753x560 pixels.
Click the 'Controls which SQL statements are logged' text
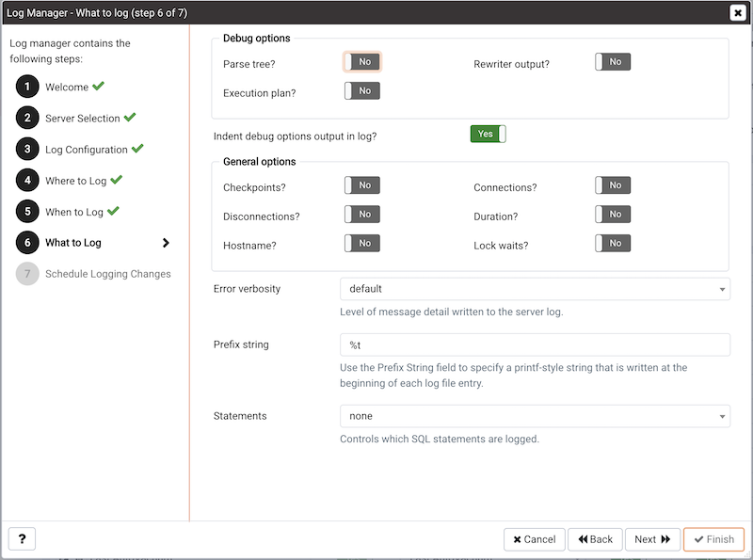click(x=440, y=440)
